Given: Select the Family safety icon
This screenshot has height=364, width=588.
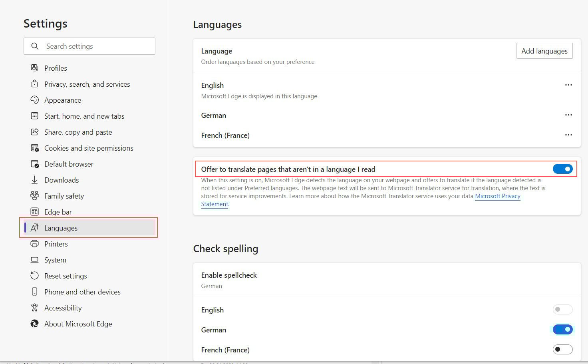Looking at the screenshot, I should coord(35,196).
